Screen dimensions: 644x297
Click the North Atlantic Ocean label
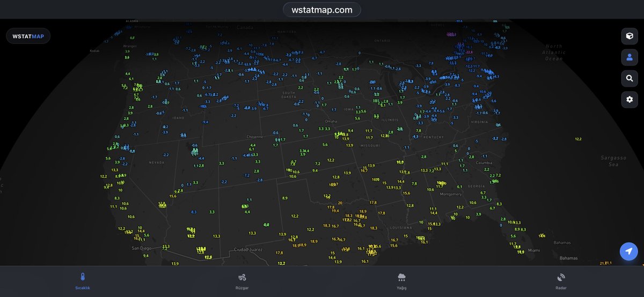[554, 52]
